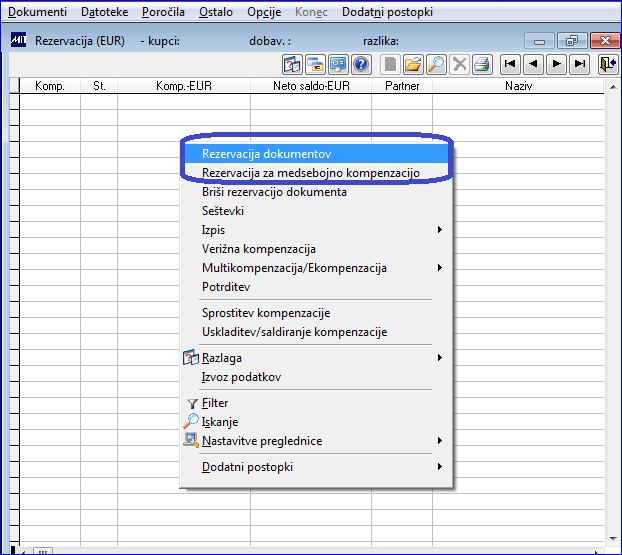This screenshot has height=555, width=622.
Task: Open the Poročila menu
Action: pos(163,12)
